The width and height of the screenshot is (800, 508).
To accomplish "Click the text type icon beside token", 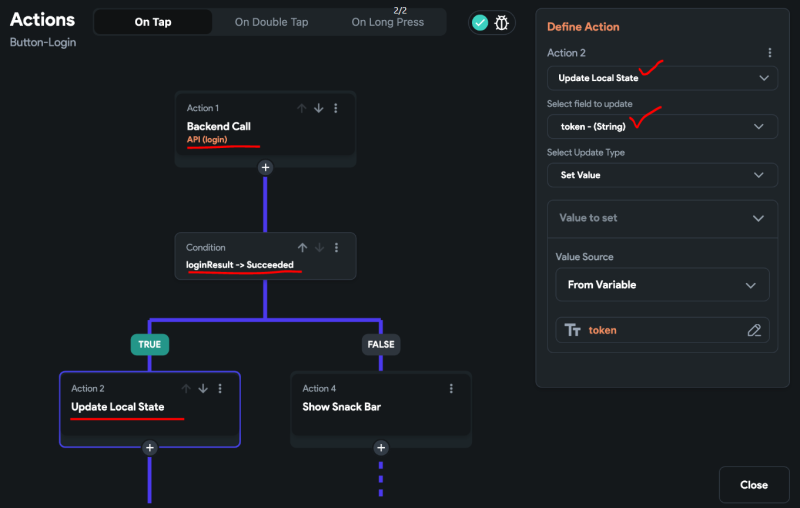I will 572,330.
